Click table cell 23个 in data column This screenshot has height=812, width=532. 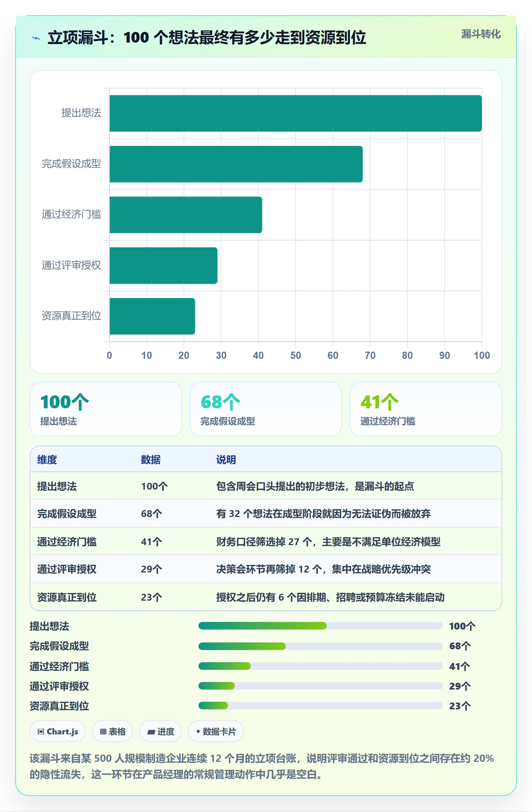point(152,597)
